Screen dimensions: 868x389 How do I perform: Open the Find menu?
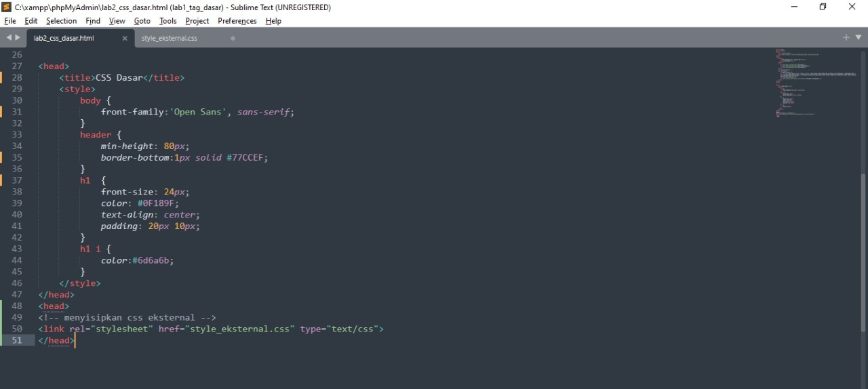point(93,21)
